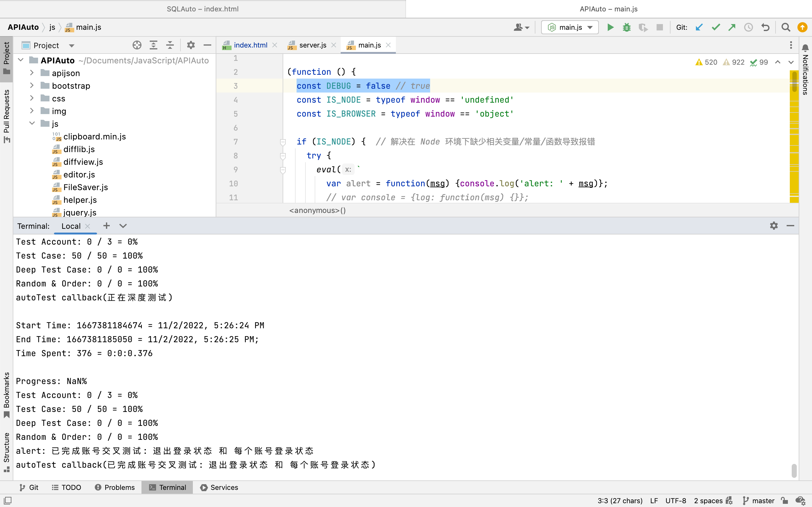This screenshot has height=507, width=812.
Task: Switch to the server.js editor tab
Action: 312,45
